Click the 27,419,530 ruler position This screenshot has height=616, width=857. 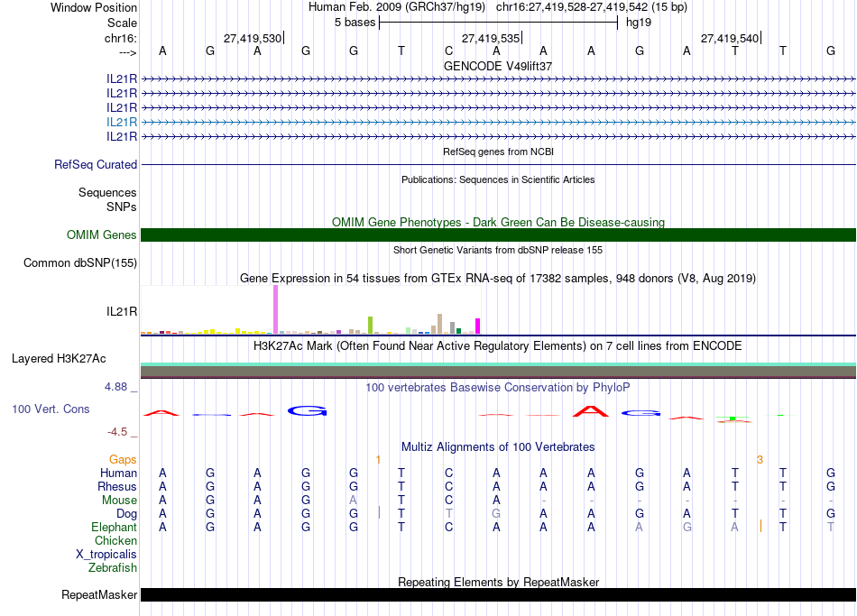point(253,38)
